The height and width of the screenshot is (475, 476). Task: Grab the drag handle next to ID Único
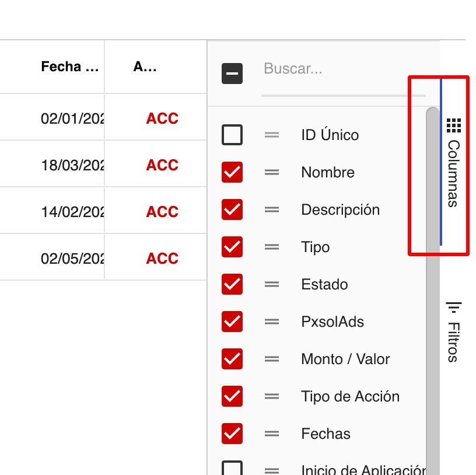pyautogui.click(x=272, y=135)
